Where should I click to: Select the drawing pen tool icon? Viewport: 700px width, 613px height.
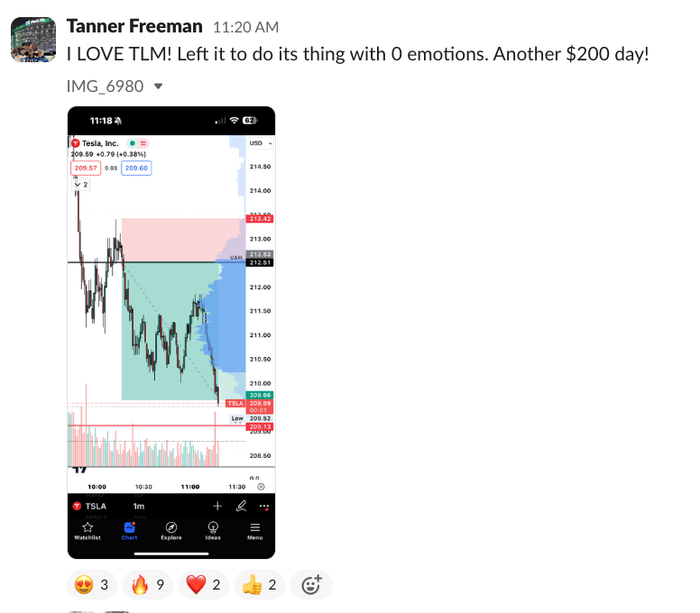[241, 506]
